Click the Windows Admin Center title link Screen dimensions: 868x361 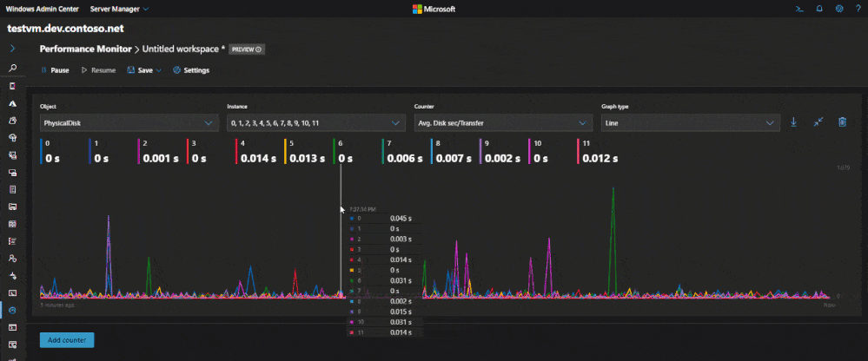42,9
